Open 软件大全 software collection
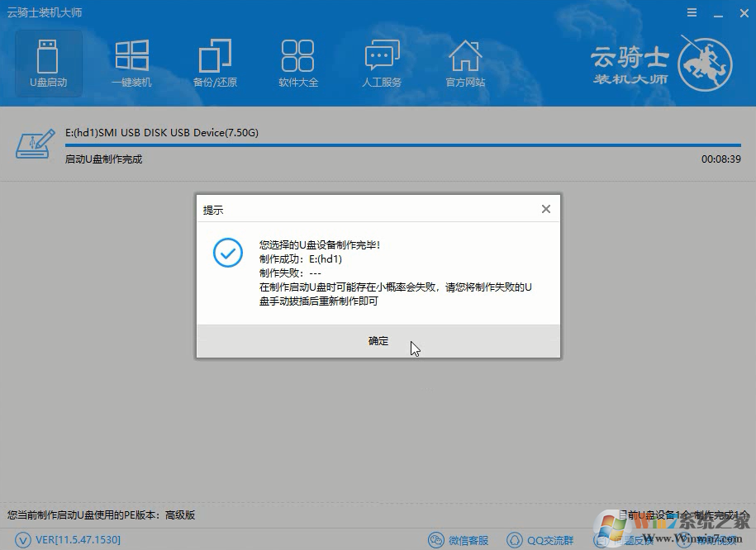The height and width of the screenshot is (550, 756). point(298,62)
